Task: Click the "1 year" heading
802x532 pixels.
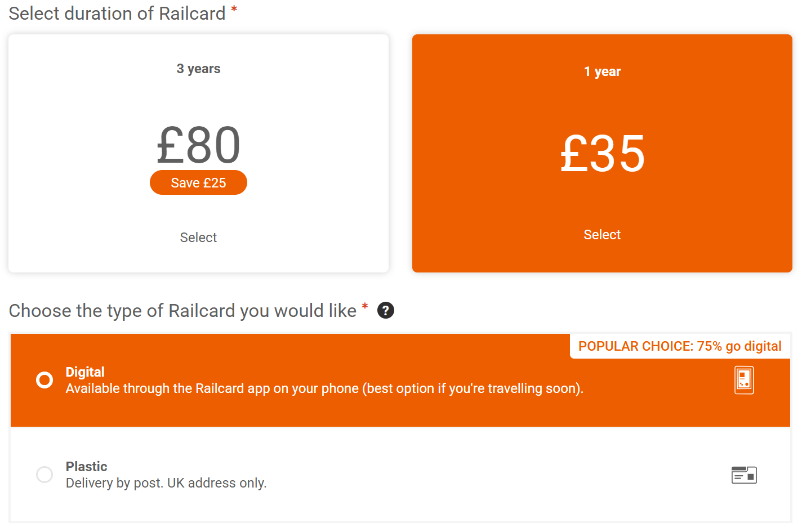Action: (x=602, y=71)
